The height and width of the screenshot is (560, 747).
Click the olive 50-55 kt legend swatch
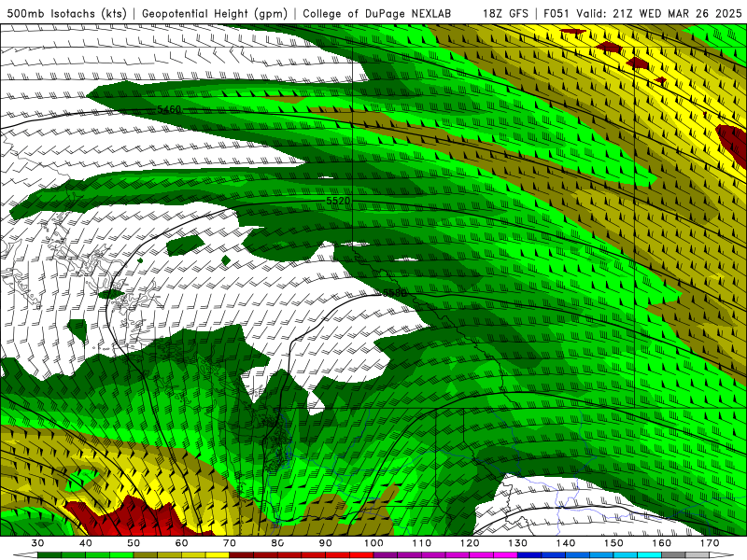146,555
